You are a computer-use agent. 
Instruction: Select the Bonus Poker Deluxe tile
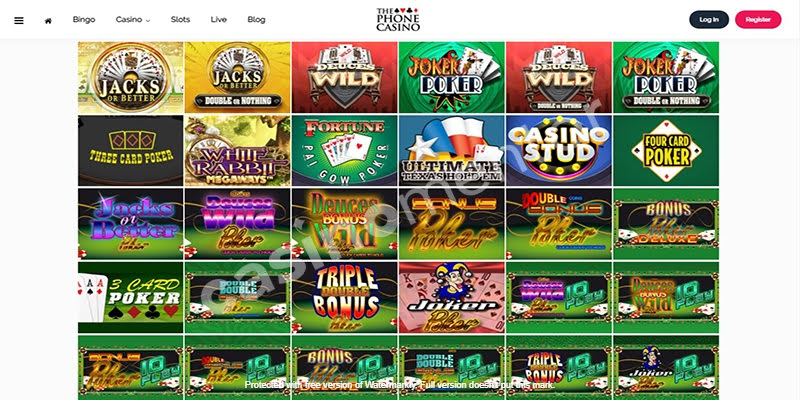(666, 224)
